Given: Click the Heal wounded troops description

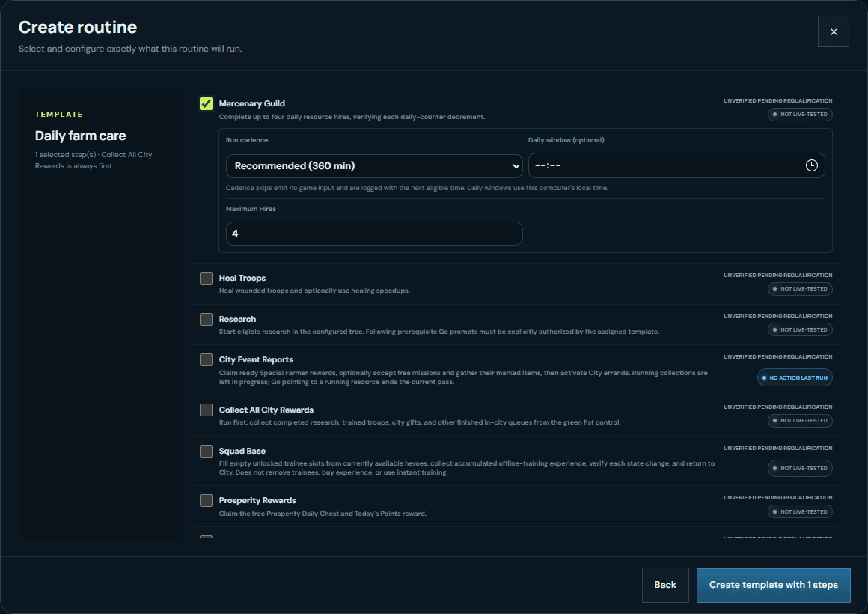Looking at the screenshot, I should tap(314, 291).
